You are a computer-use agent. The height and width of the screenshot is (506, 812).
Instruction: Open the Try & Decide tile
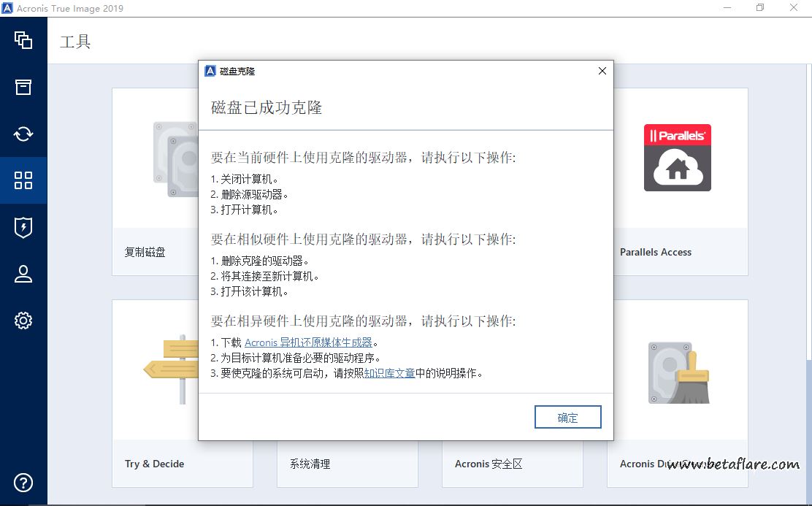[154, 464]
